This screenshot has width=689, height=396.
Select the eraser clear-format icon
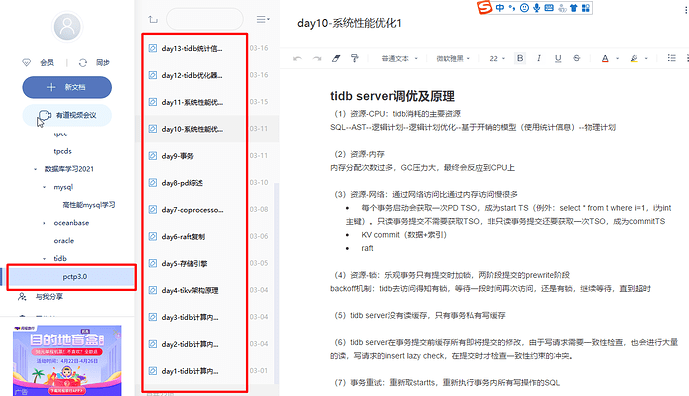[336, 58]
